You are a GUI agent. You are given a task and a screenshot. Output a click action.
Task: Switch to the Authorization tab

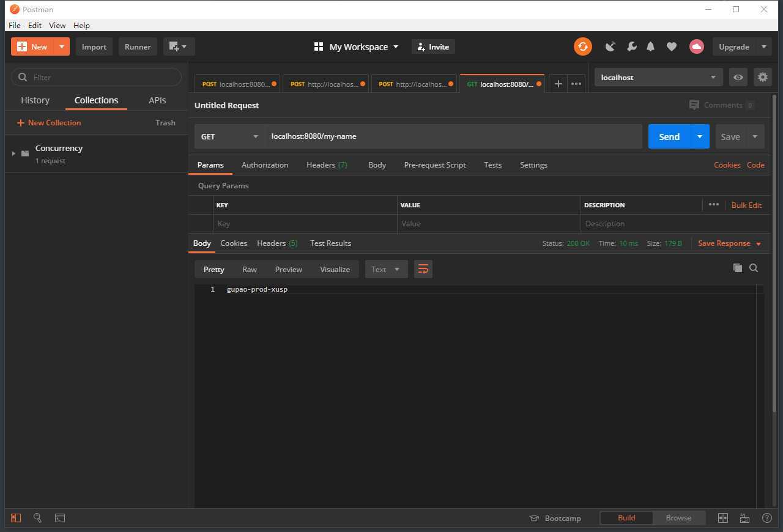(264, 165)
